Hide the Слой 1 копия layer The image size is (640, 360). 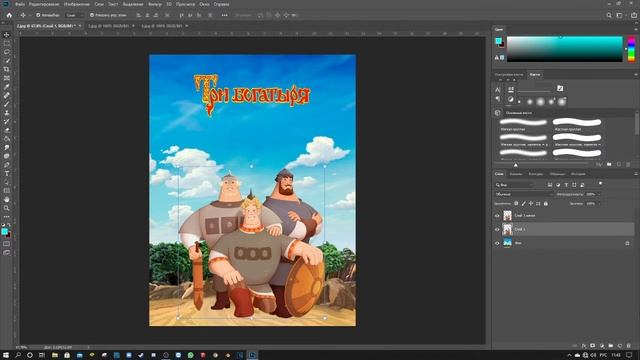497,216
